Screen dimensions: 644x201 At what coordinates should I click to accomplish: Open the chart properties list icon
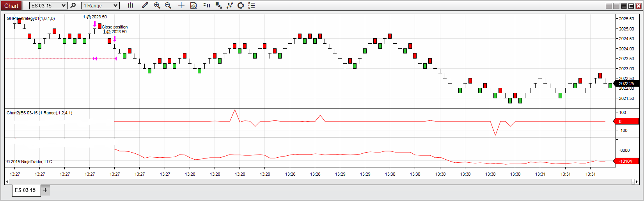tap(252, 5)
